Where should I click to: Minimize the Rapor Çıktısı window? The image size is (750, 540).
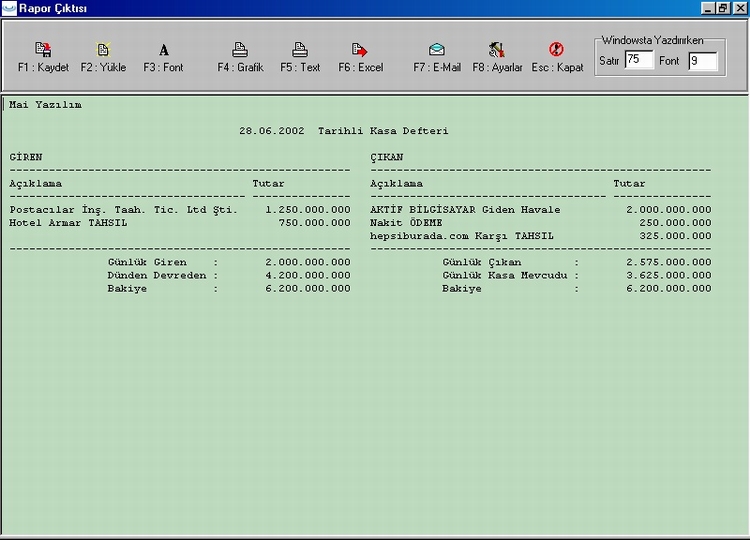coord(708,8)
